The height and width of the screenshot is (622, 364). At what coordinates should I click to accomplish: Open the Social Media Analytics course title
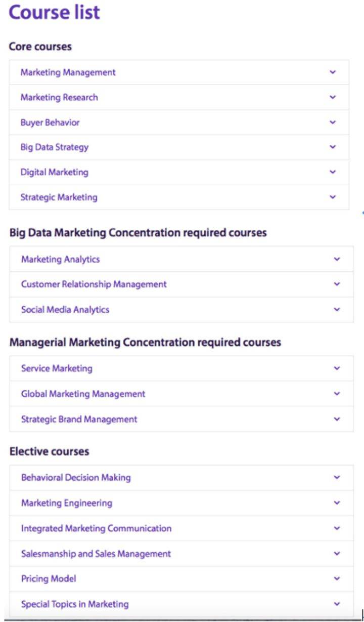(65, 310)
